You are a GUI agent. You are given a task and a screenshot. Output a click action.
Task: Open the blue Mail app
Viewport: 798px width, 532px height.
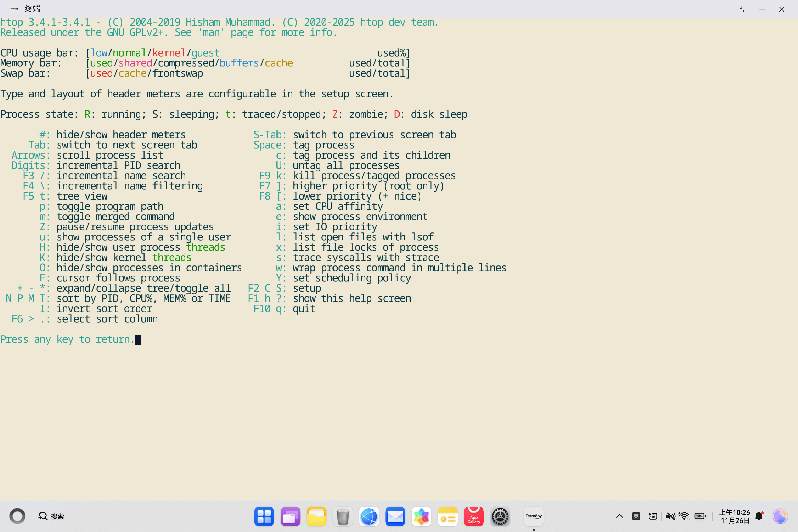click(395, 516)
